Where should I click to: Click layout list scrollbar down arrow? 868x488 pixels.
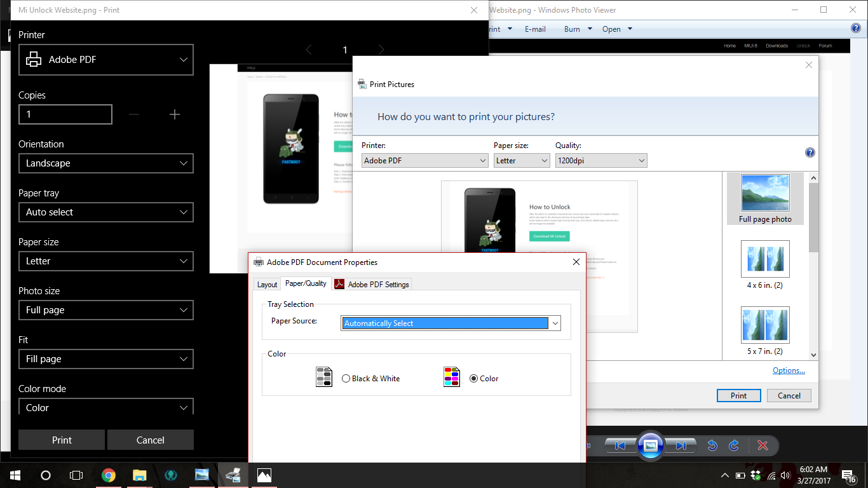tap(814, 355)
